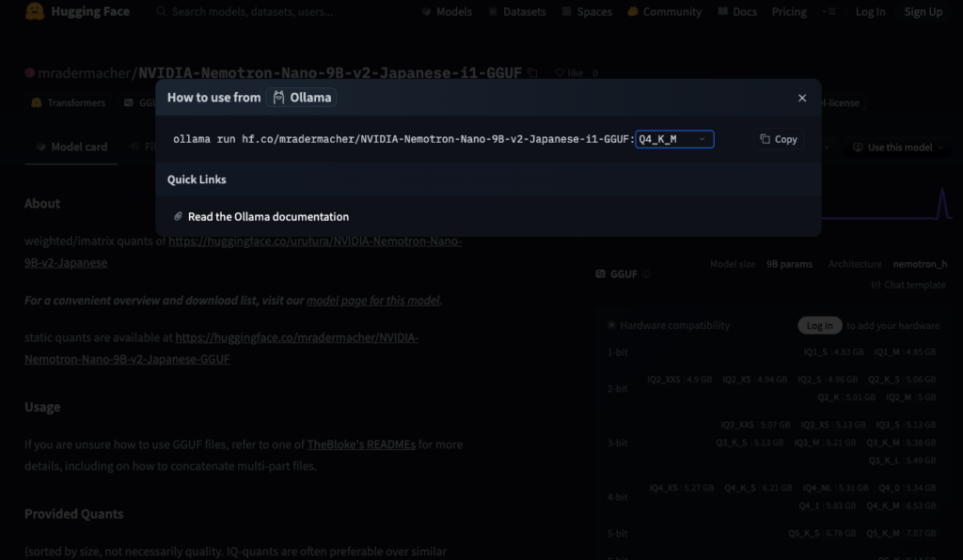Open the Read the Ollama documentation link
The width and height of the screenshot is (963, 560).
tap(268, 216)
